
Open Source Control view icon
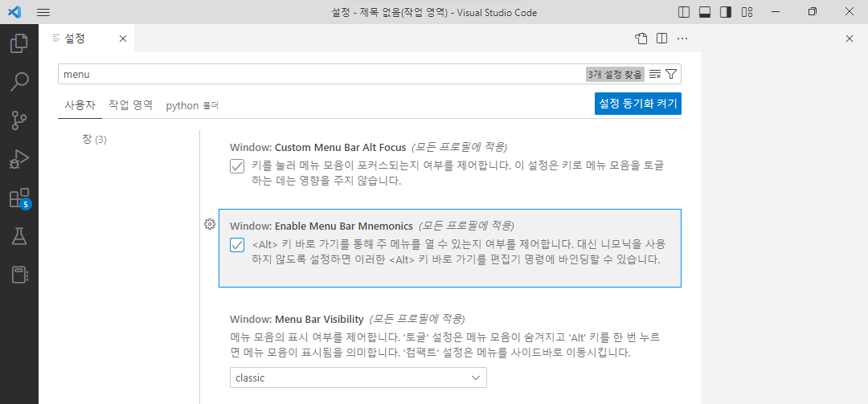point(18,120)
